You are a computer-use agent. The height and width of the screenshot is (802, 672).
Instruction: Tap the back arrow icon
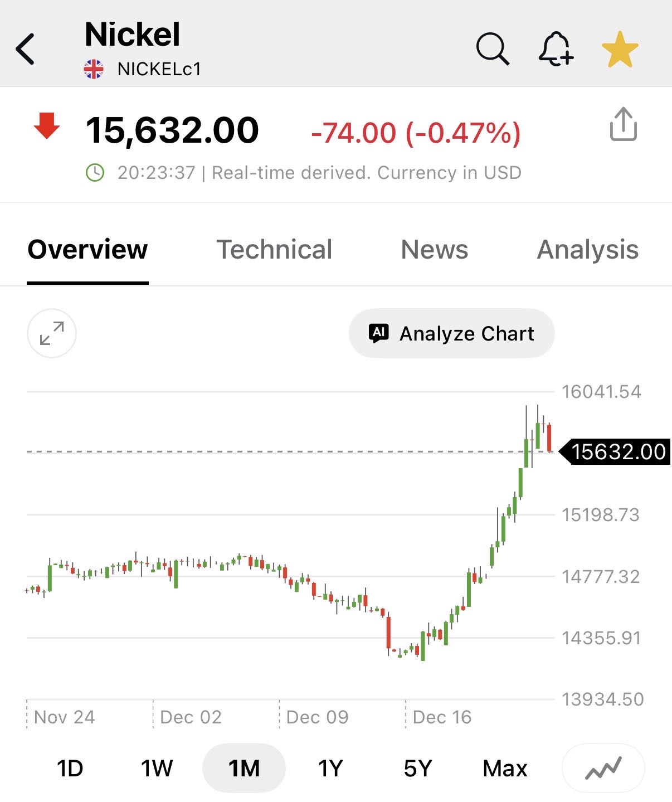26,49
